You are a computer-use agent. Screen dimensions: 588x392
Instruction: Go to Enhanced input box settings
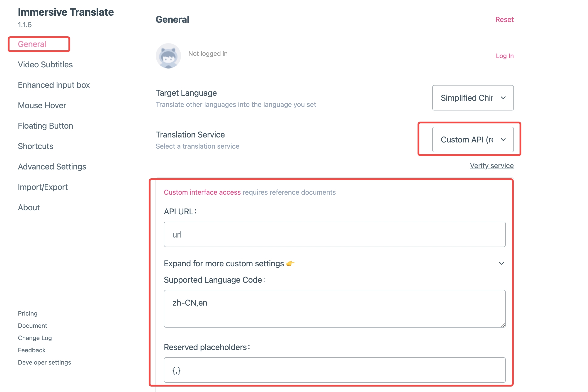click(x=54, y=85)
